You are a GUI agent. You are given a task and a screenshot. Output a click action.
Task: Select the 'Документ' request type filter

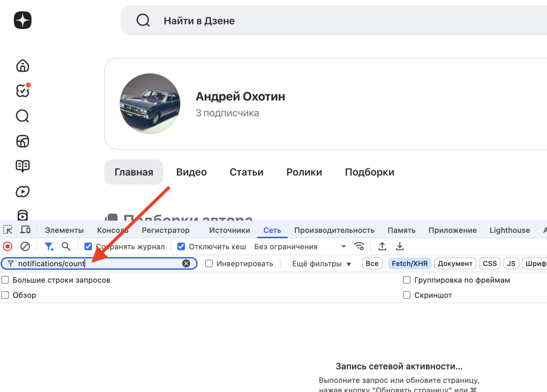455,264
